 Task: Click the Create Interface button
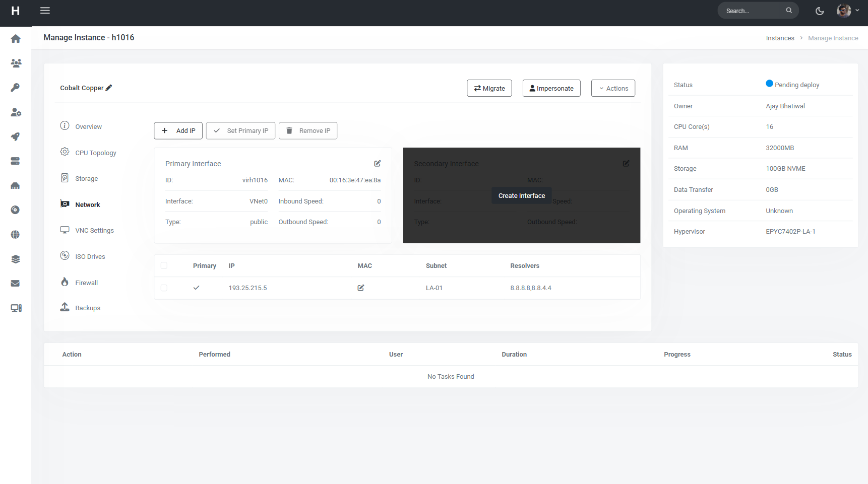521,196
